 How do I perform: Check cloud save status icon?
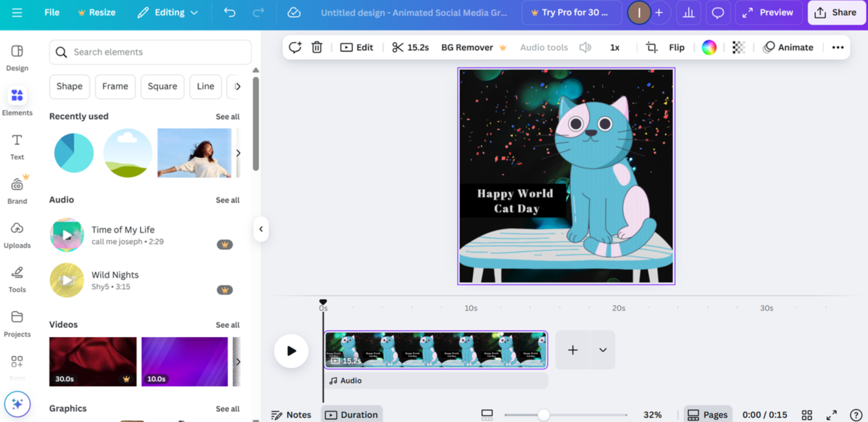[294, 13]
